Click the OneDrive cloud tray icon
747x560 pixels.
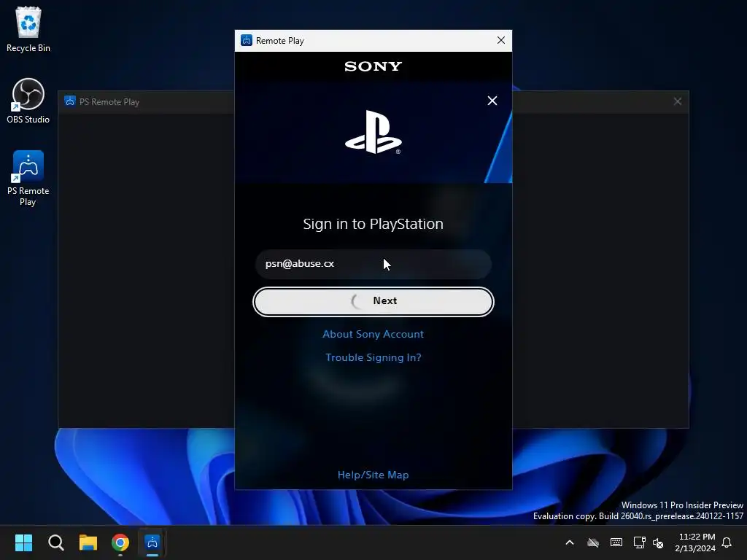click(x=592, y=542)
